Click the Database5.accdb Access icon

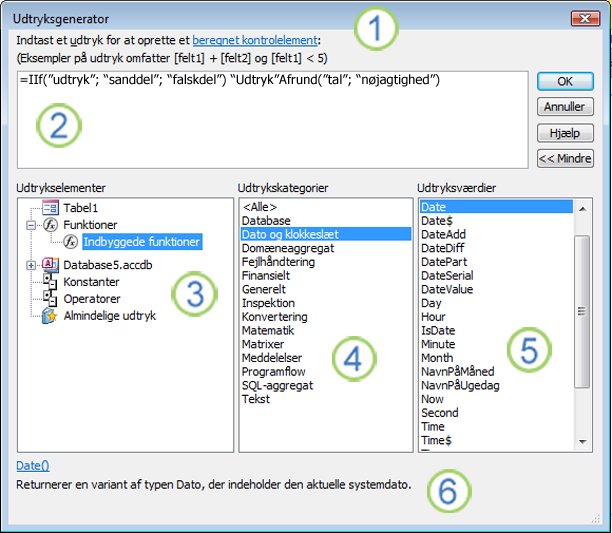[x=50, y=265]
